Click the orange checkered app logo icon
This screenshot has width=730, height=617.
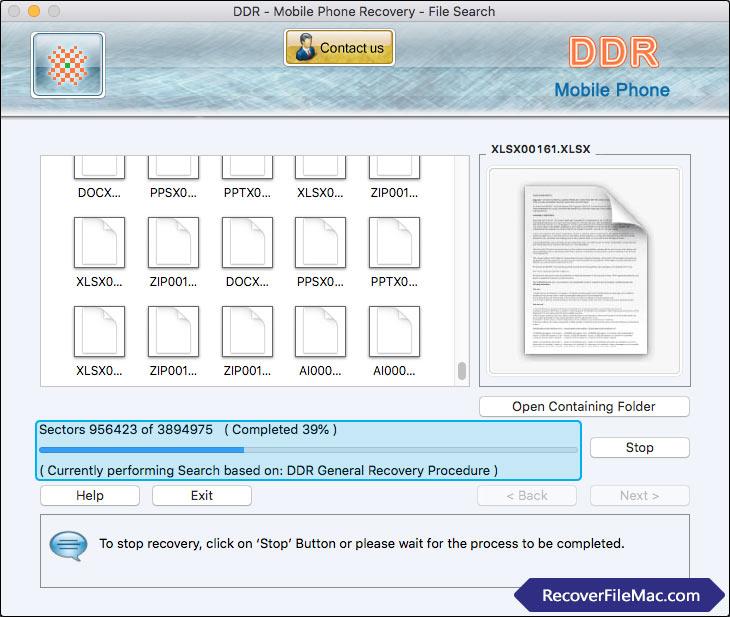(68, 65)
